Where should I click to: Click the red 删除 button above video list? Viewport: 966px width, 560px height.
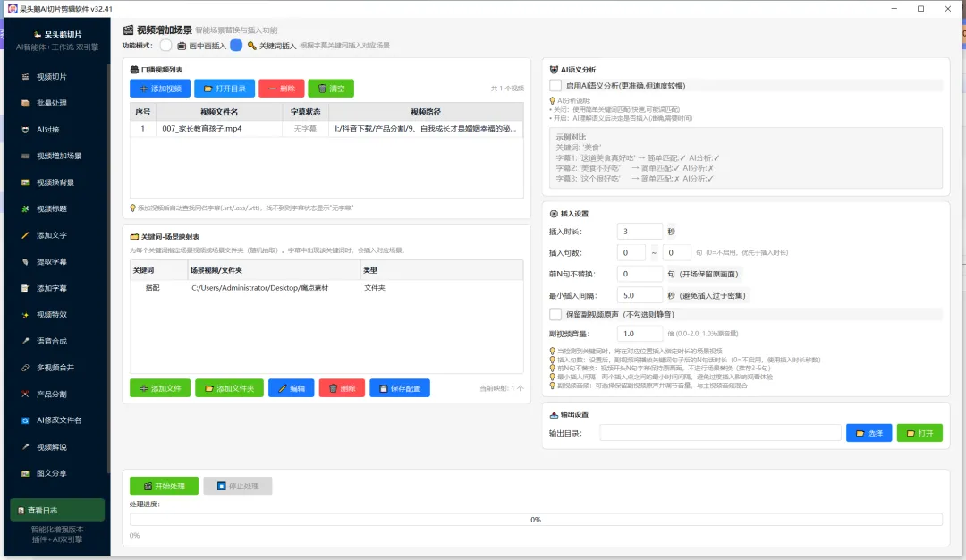(282, 88)
